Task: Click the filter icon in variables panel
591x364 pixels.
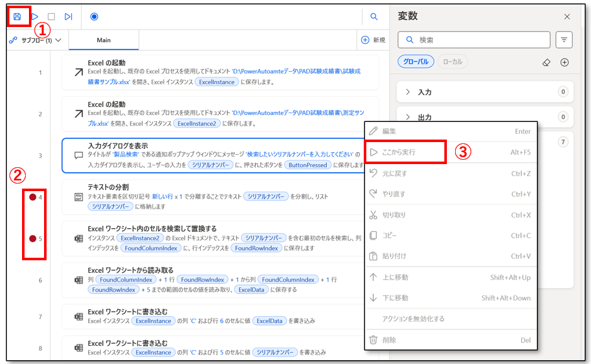Action: (564, 40)
